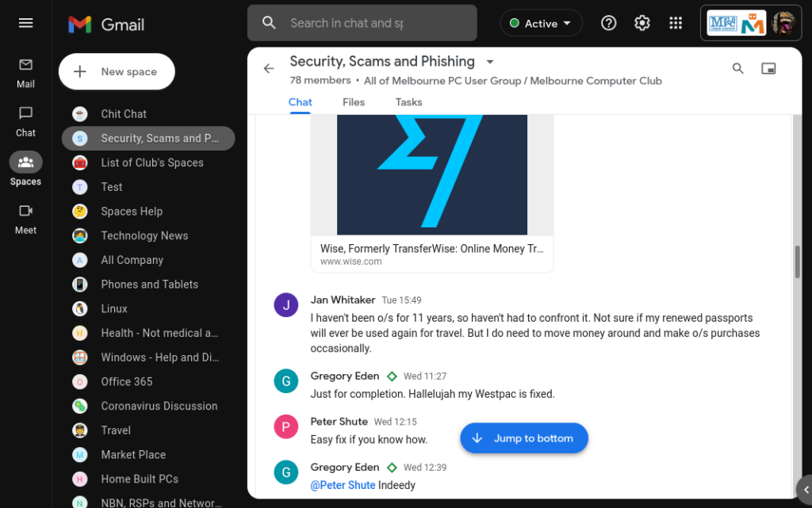Select Security, Scams and Phishing in sidebar
The width and height of the screenshot is (812, 508).
point(148,138)
